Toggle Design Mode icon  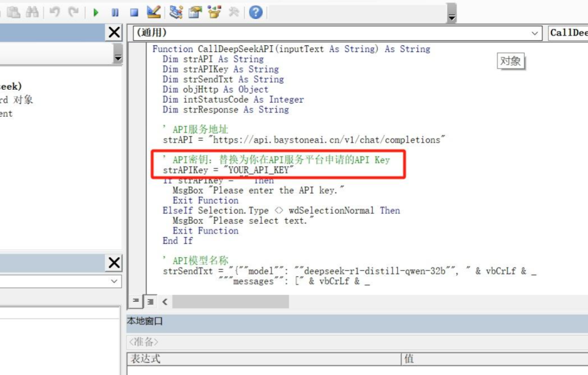coord(154,12)
